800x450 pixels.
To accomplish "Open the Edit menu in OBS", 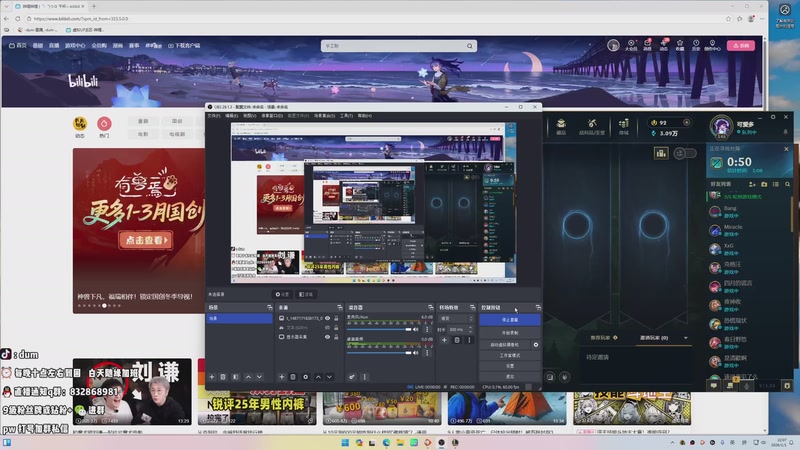I will 231,116.
